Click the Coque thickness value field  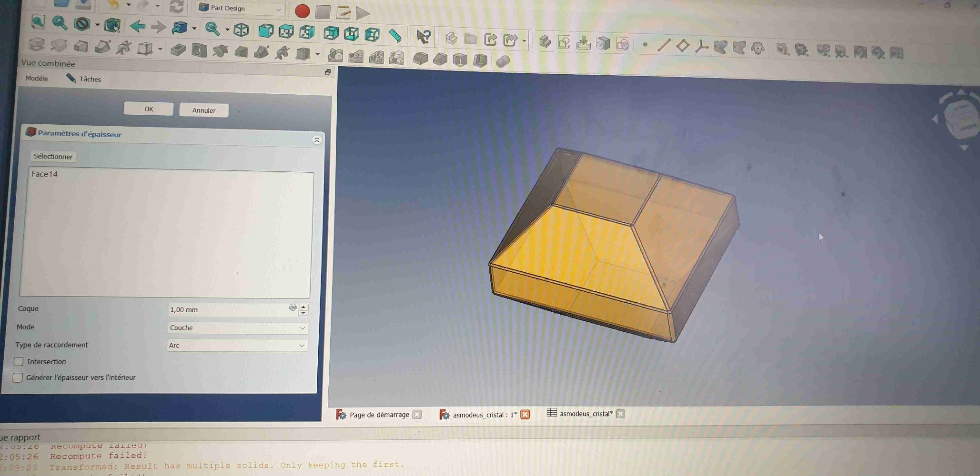click(228, 310)
